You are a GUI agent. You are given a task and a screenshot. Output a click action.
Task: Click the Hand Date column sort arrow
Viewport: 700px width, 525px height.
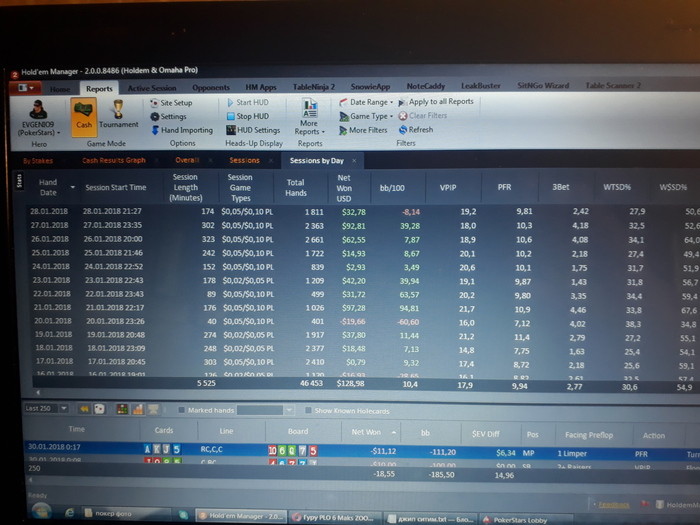[x=73, y=188]
